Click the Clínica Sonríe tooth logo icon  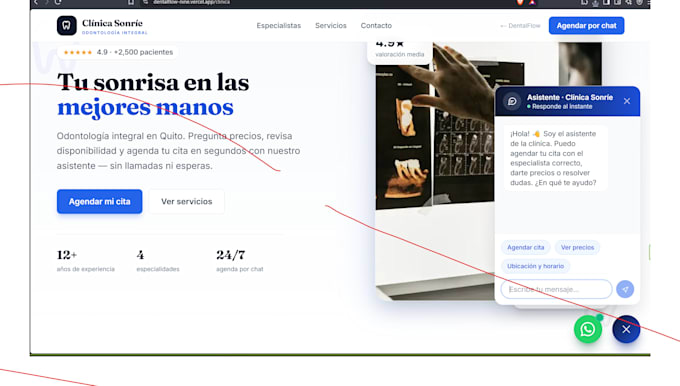[66, 26]
